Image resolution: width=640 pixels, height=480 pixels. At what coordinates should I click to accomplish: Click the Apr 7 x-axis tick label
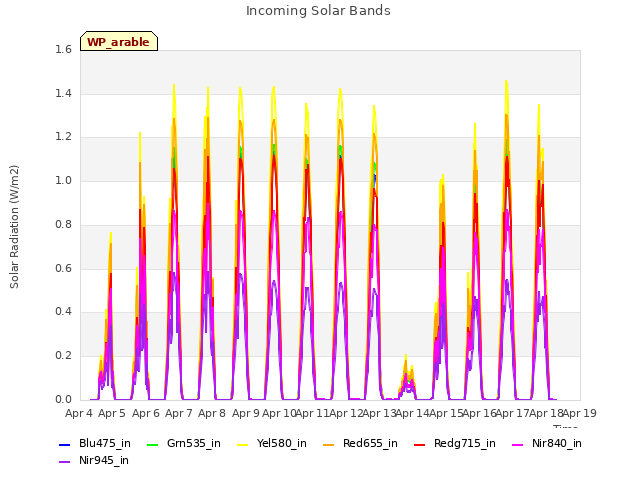pyautogui.click(x=179, y=413)
